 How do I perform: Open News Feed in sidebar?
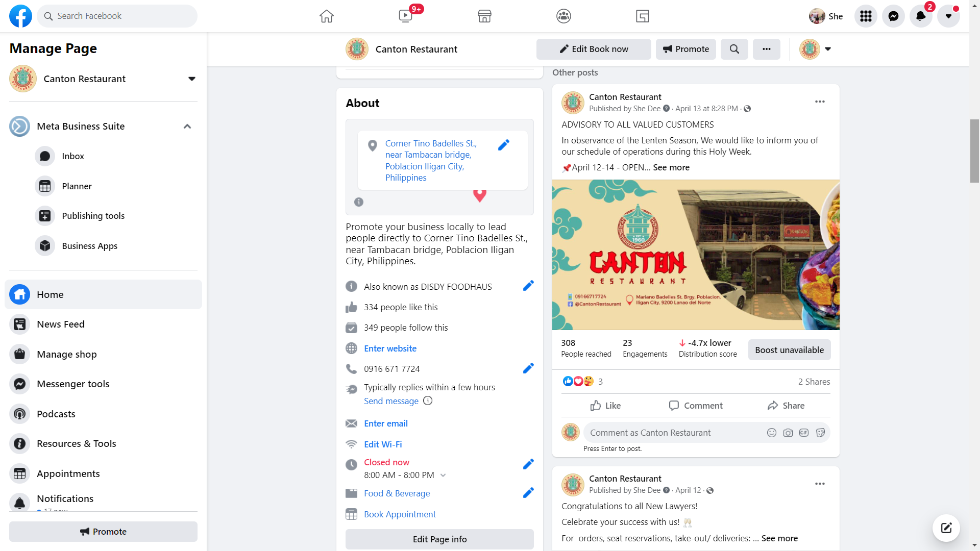point(60,324)
